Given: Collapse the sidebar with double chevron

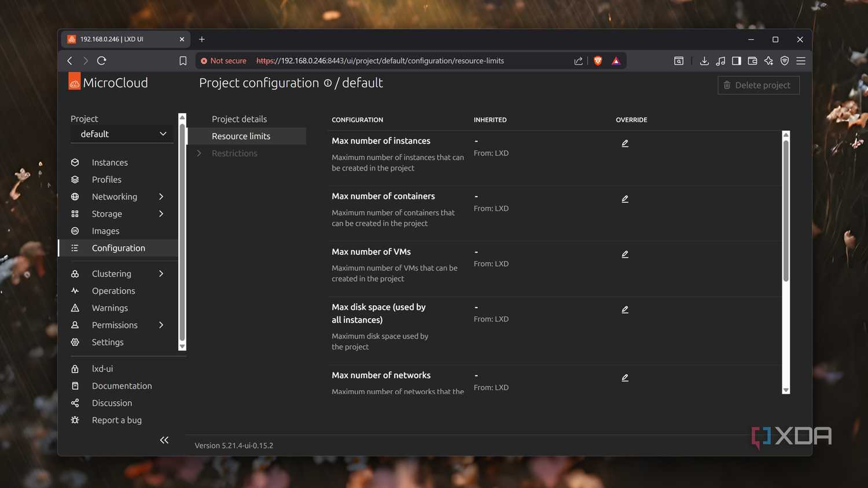Looking at the screenshot, I should [164, 440].
